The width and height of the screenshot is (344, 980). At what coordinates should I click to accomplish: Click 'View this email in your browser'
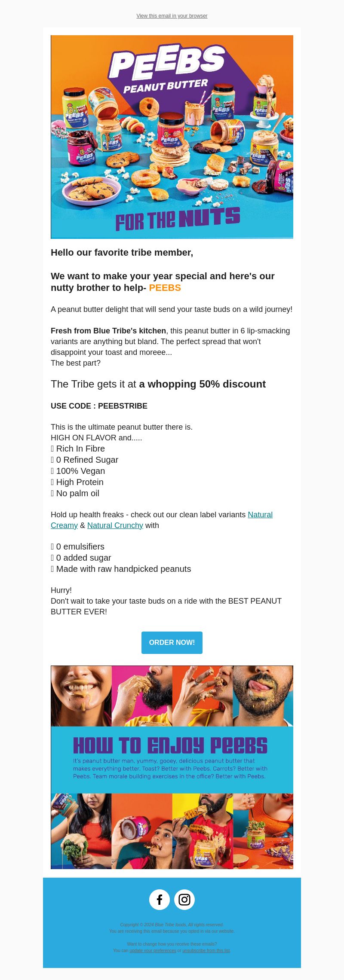172,16
